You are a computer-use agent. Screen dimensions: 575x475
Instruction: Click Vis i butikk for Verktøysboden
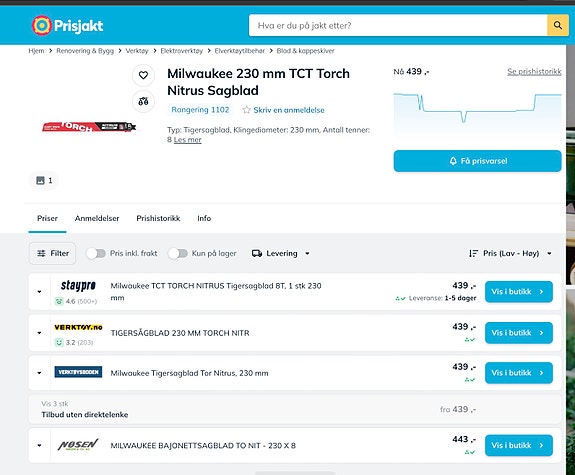point(519,373)
